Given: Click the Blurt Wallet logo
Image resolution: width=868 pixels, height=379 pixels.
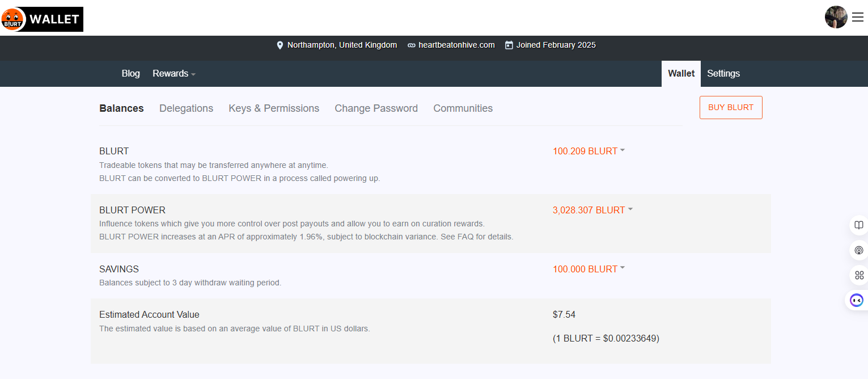Looking at the screenshot, I should click(x=43, y=19).
